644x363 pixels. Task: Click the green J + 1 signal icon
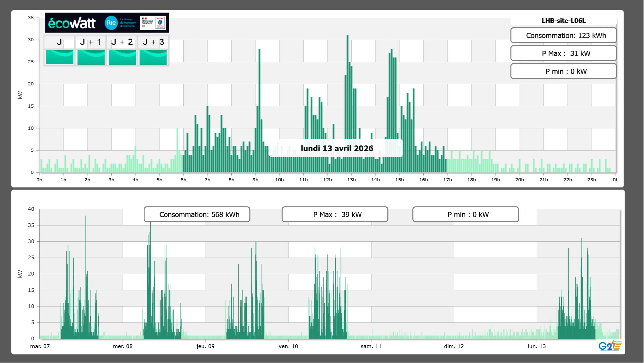91,57
